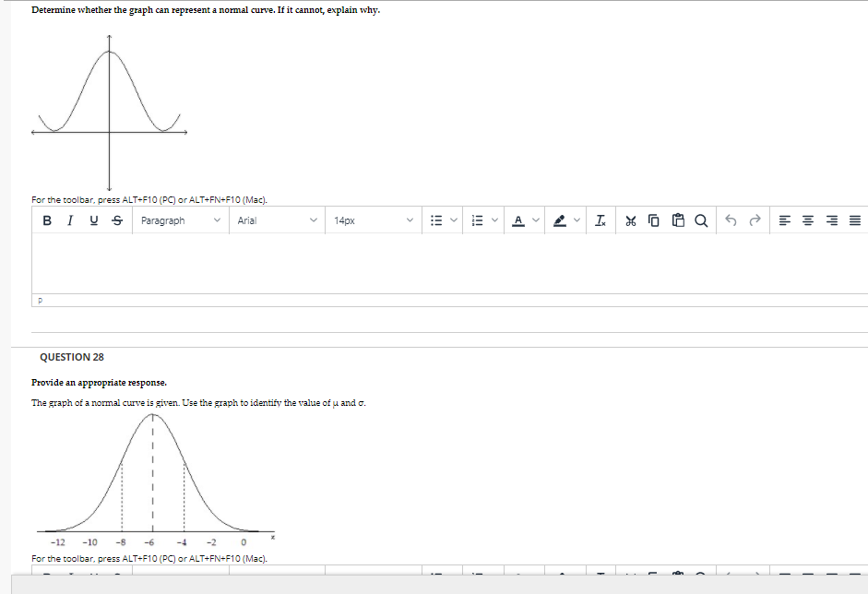Click the Undo arrow
This screenshot has width=868, height=594.
[731, 220]
